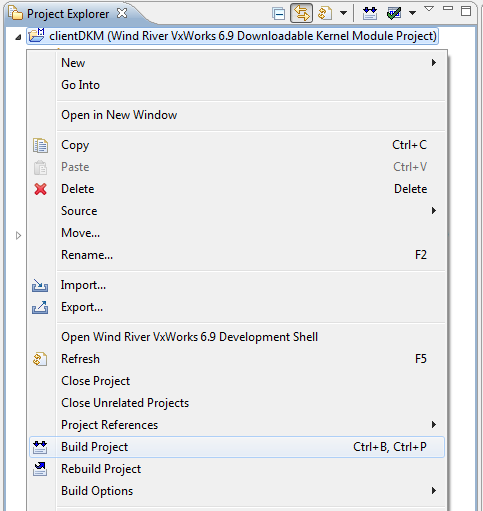Choose Rename... menu entry
Viewport: 483px width, 511px height.
pos(237,255)
